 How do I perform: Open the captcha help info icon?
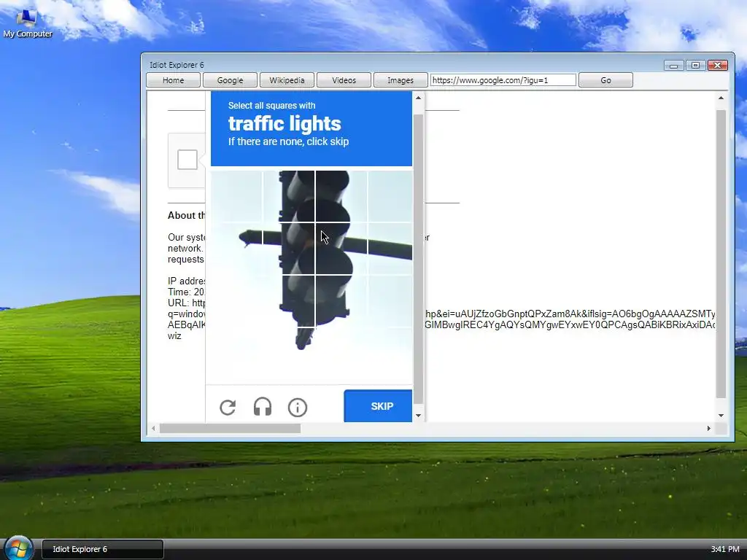(x=298, y=407)
